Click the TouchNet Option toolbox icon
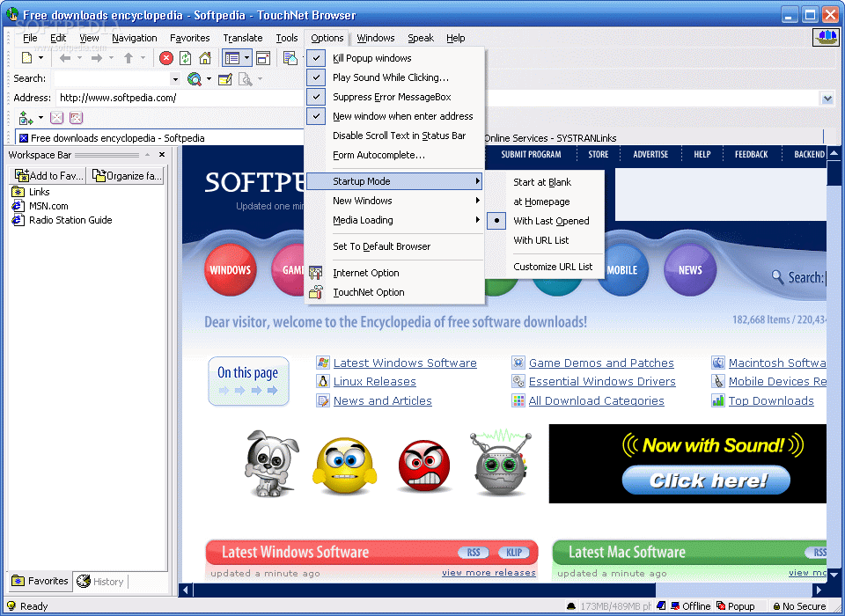845x616 pixels. [316, 292]
